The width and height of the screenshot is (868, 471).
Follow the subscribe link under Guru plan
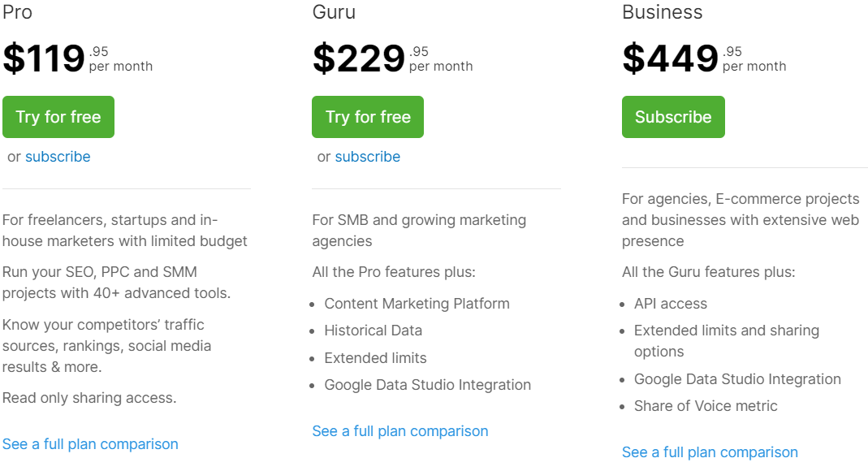pos(367,157)
